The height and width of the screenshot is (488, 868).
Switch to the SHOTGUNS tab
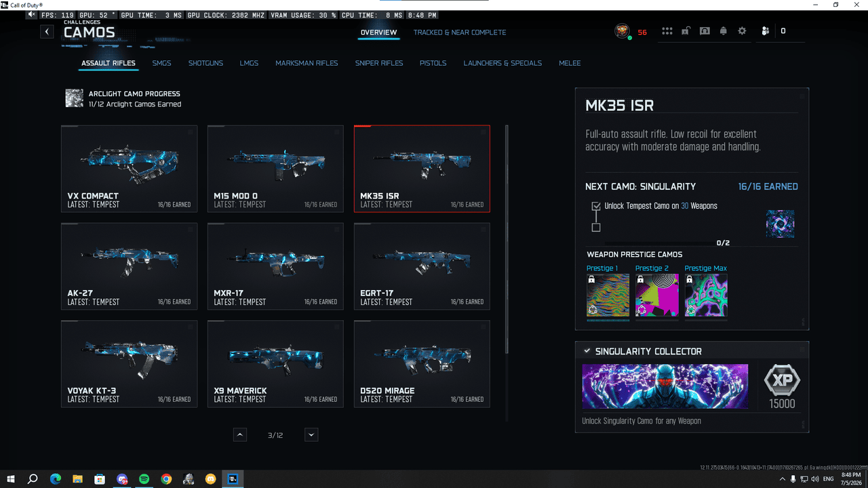205,63
